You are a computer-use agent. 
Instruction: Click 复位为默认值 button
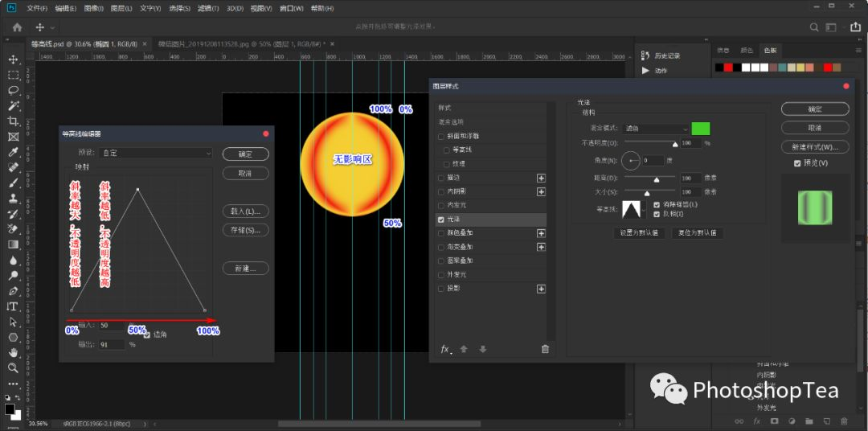pyautogui.click(x=698, y=232)
